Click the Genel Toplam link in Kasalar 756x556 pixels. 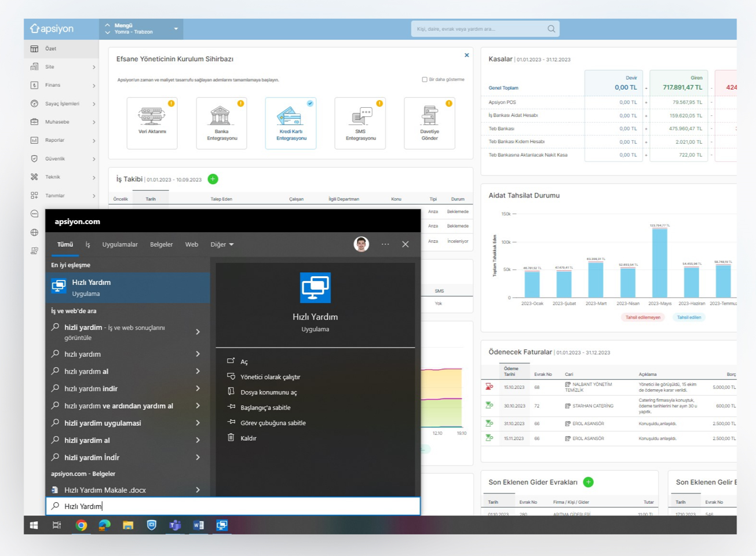pyautogui.click(x=503, y=88)
